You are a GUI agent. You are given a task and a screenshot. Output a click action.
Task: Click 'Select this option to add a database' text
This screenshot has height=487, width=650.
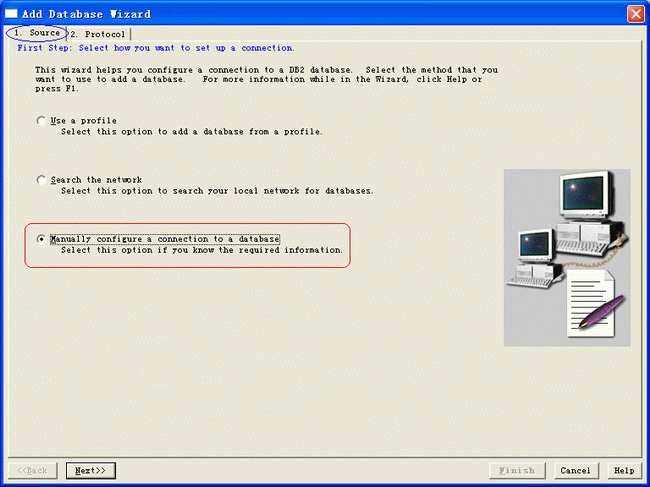(191, 132)
